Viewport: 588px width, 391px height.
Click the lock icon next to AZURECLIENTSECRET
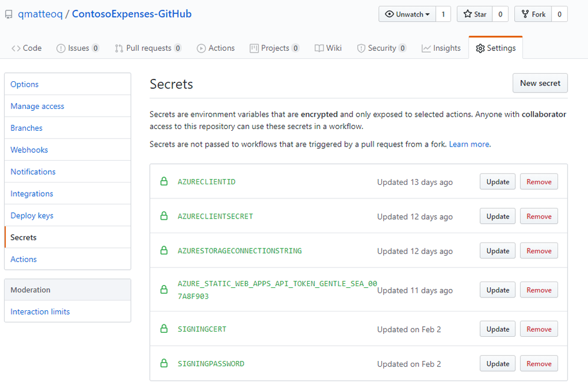click(164, 216)
